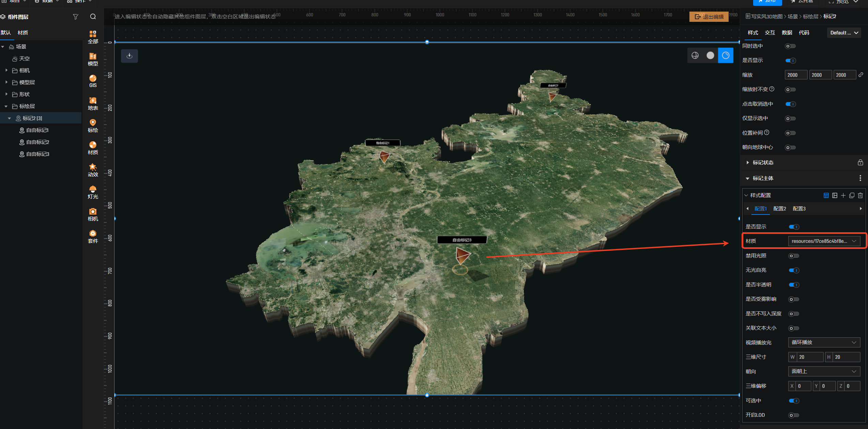Image resolution: width=868 pixels, height=429 pixels.
Task: Click the download icon in viewport
Action: pos(130,56)
